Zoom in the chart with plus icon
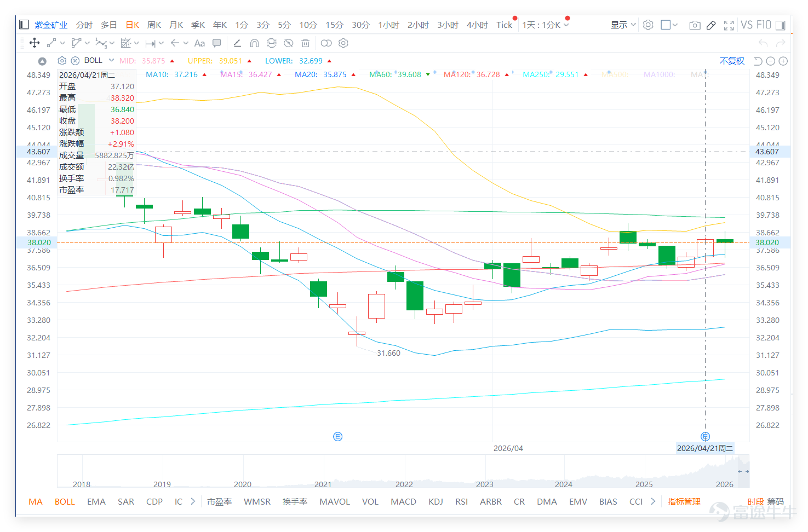 tap(783, 61)
